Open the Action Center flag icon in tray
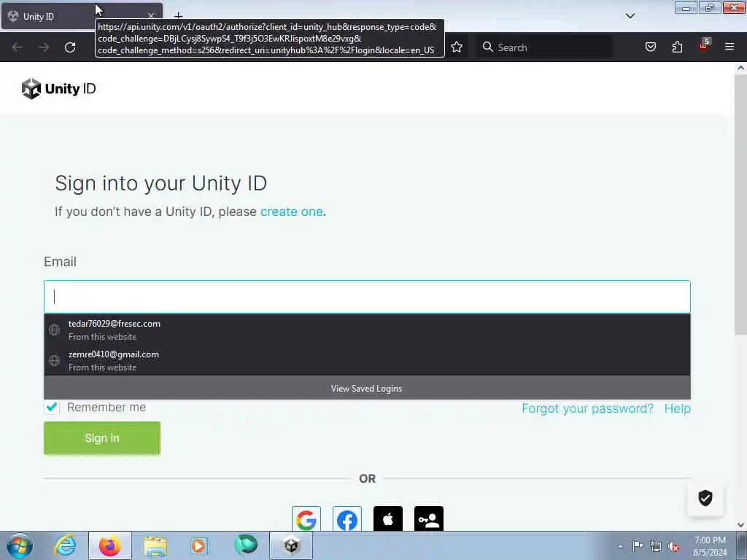The height and width of the screenshot is (560, 747). pos(638,545)
